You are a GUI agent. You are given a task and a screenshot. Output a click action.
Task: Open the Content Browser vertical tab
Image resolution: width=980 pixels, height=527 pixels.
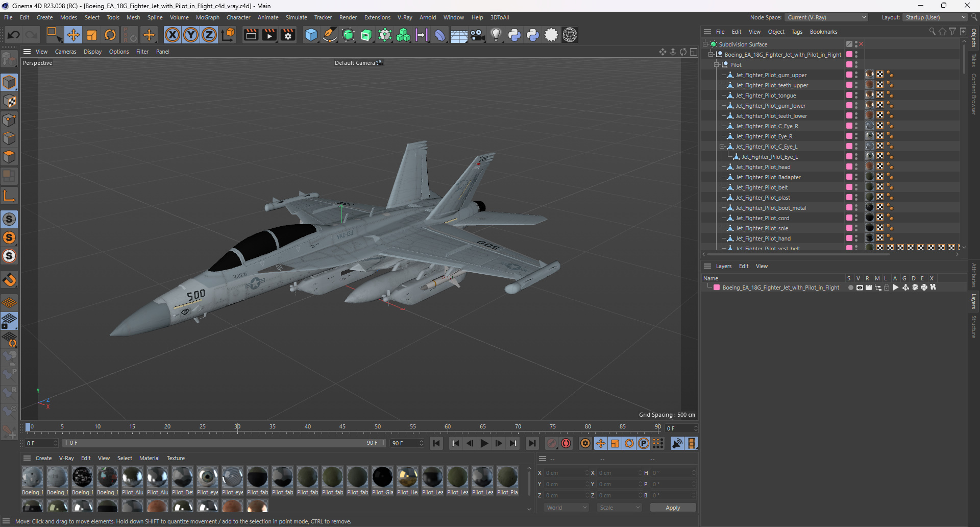(x=974, y=94)
